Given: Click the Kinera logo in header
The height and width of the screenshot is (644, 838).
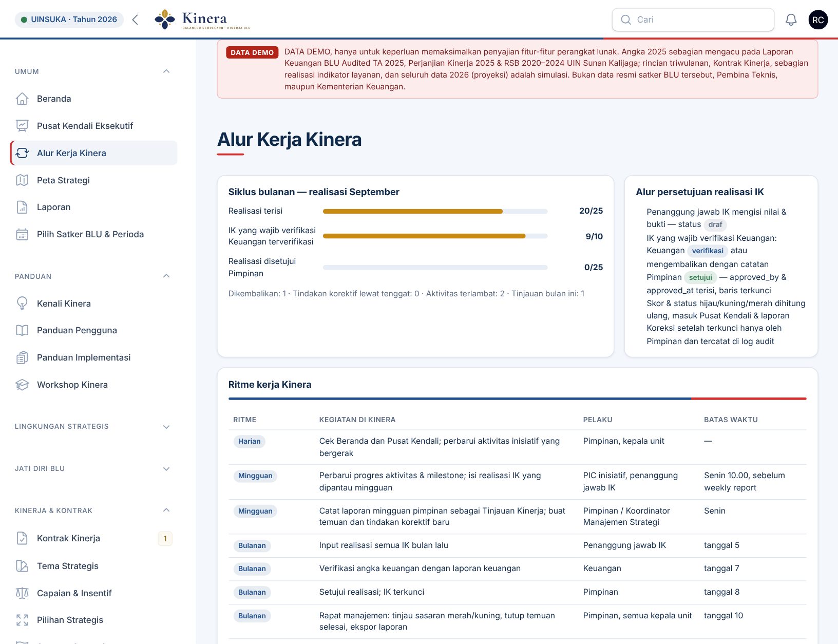Looking at the screenshot, I should [202, 20].
